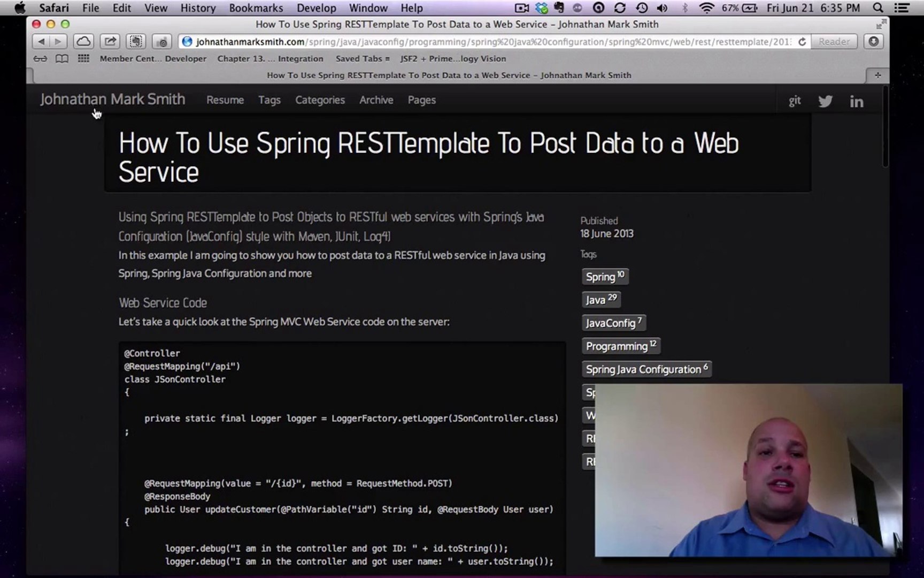
Task: Click the Evernote Web Clipper extension icon
Action: (x=135, y=41)
